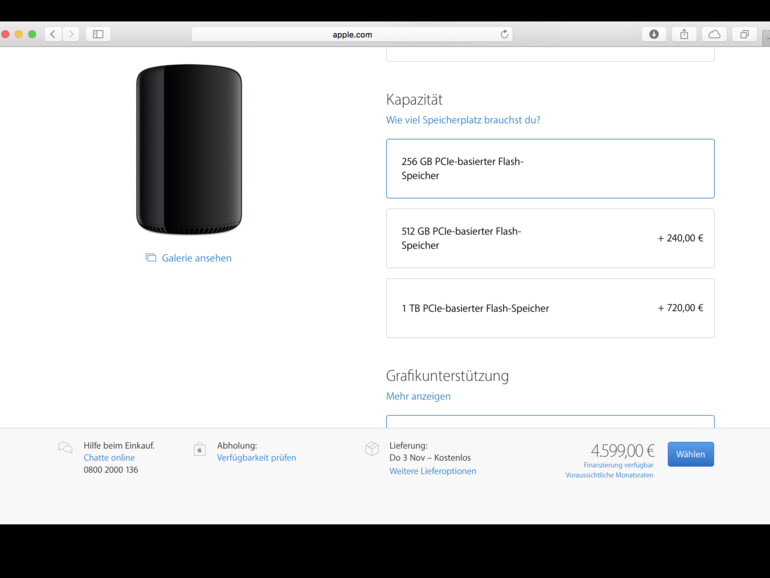
Task: Click the '+ 720,00 €' price text
Action: (x=680, y=308)
